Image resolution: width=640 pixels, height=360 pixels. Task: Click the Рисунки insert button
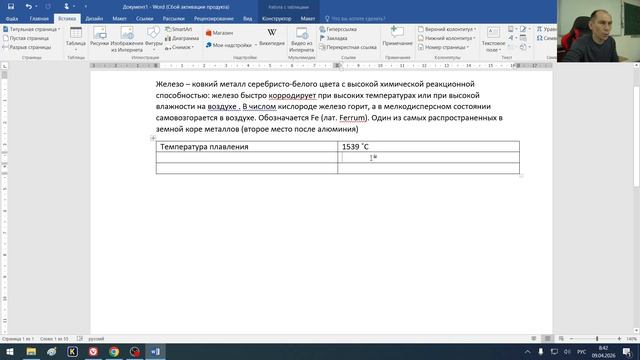[100, 37]
